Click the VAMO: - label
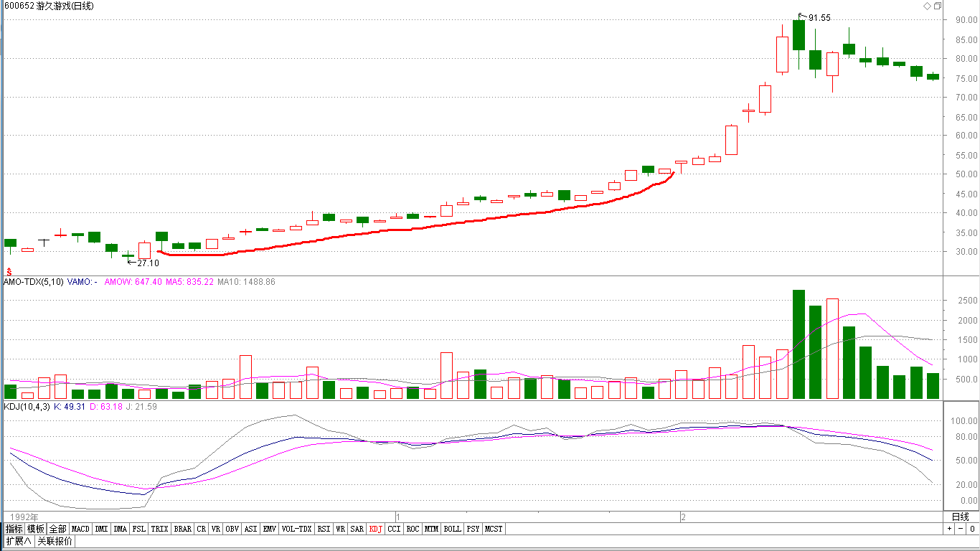 (83, 282)
